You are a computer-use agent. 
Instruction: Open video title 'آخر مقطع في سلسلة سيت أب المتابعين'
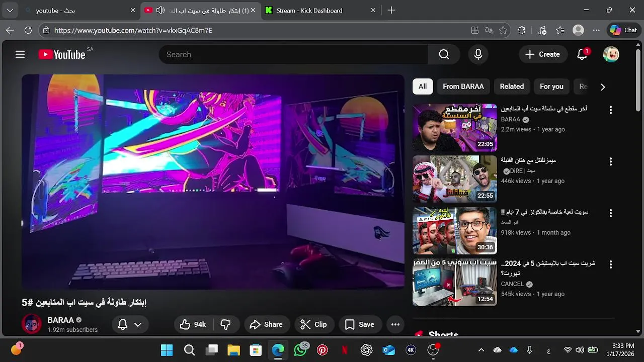[x=544, y=109]
